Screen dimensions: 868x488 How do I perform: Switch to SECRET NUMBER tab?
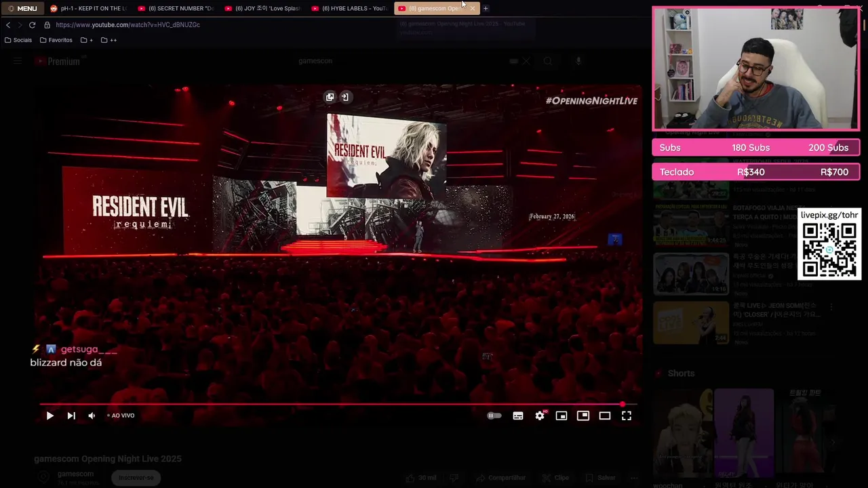coord(176,8)
